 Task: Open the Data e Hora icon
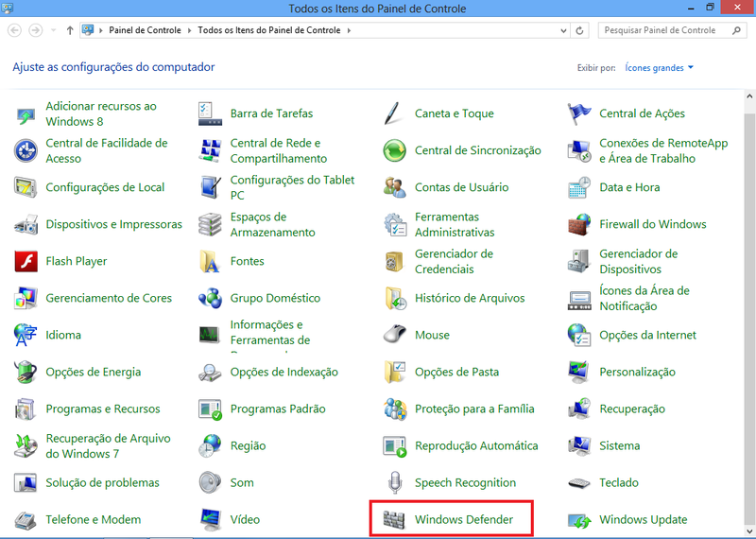(x=579, y=188)
